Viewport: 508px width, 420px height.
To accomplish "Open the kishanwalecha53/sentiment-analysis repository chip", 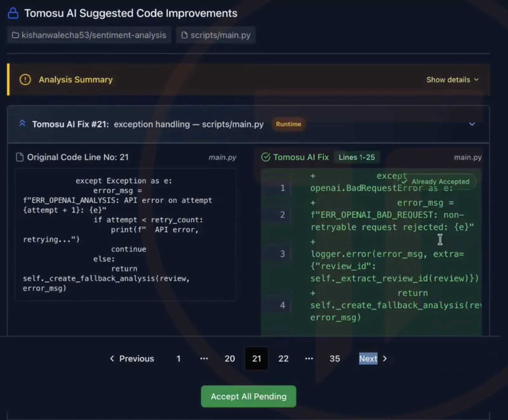I will tap(89, 35).
